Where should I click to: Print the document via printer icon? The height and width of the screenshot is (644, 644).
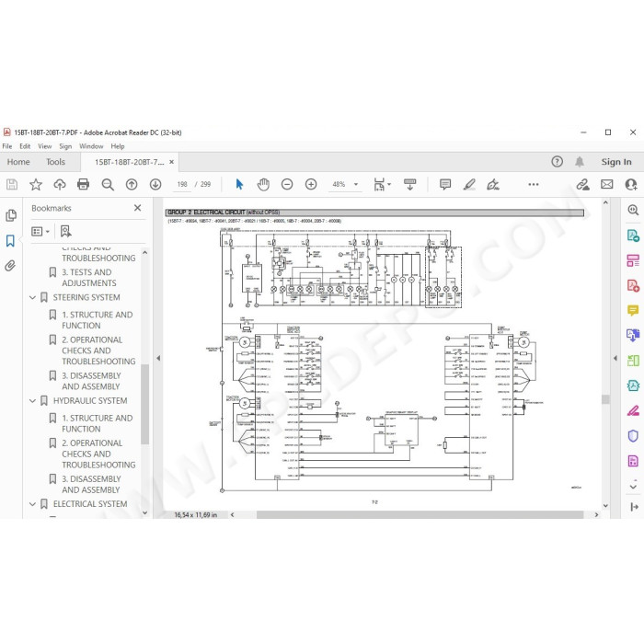click(x=84, y=184)
